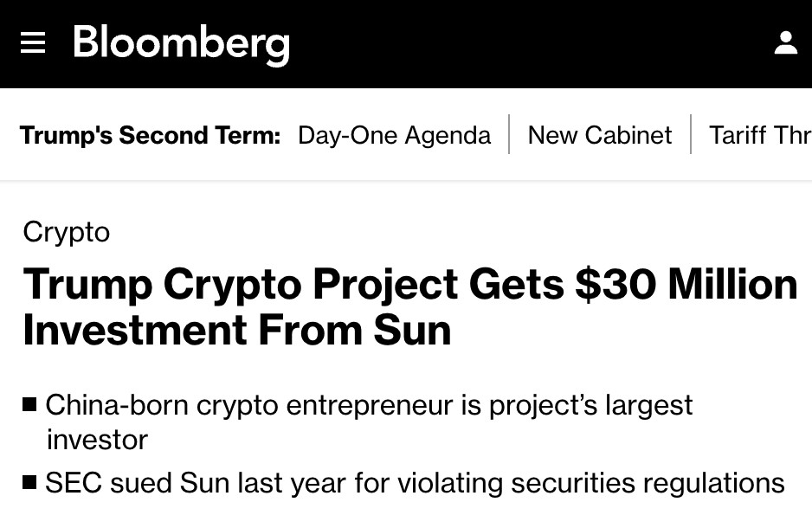Screen dimensions: 812x528
Task: Select the New Cabinet topic
Action: coord(600,135)
